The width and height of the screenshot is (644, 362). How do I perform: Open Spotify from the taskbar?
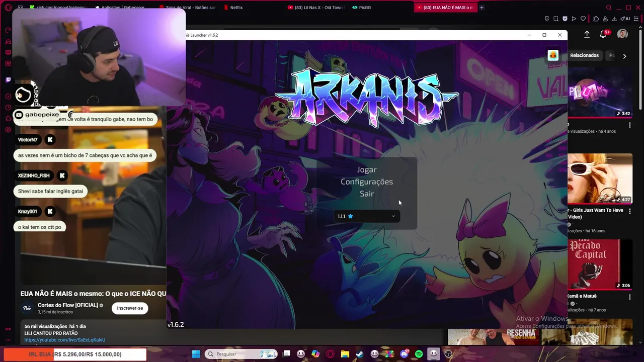(x=419, y=354)
